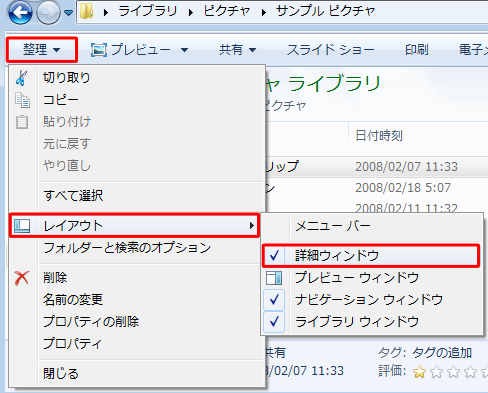Open プロパティ from the menu
This screenshot has height=393, width=488.
137,343
